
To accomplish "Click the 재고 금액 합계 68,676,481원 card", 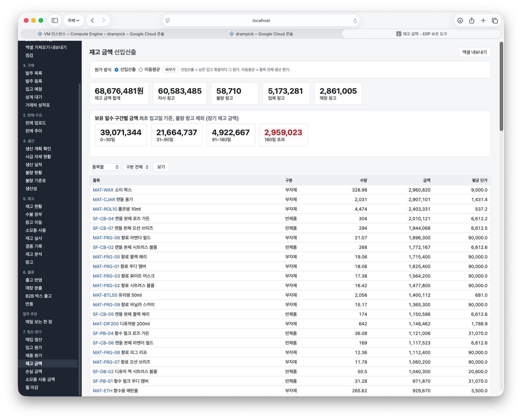I will [119, 94].
